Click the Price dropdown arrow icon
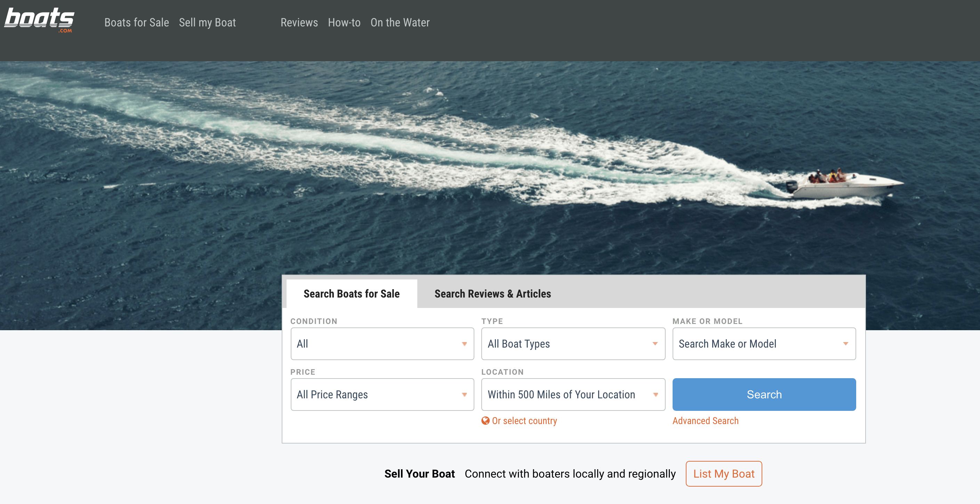 click(464, 395)
